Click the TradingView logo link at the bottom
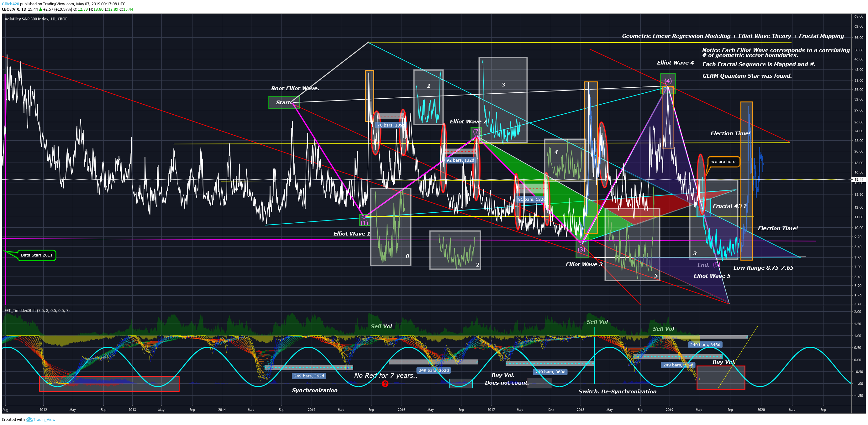 [x=41, y=419]
